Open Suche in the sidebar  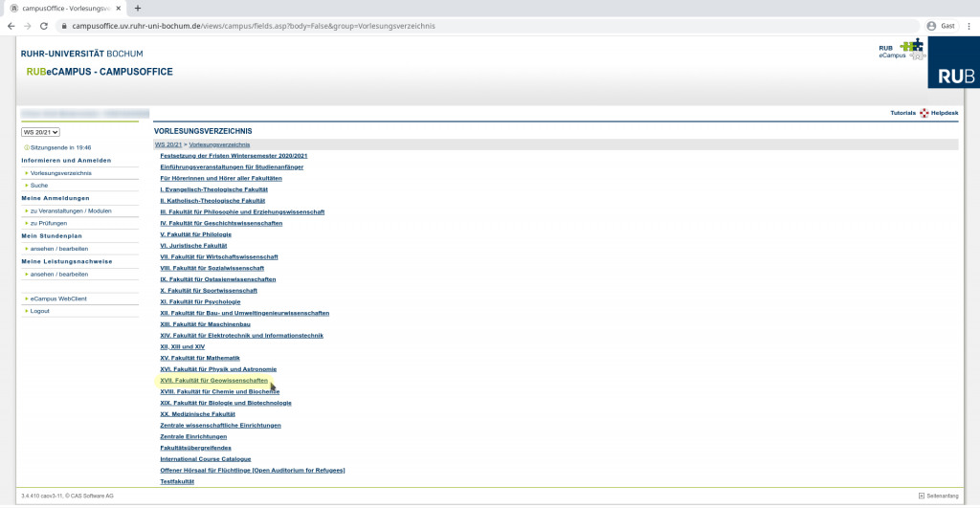[x=39, y=185]
